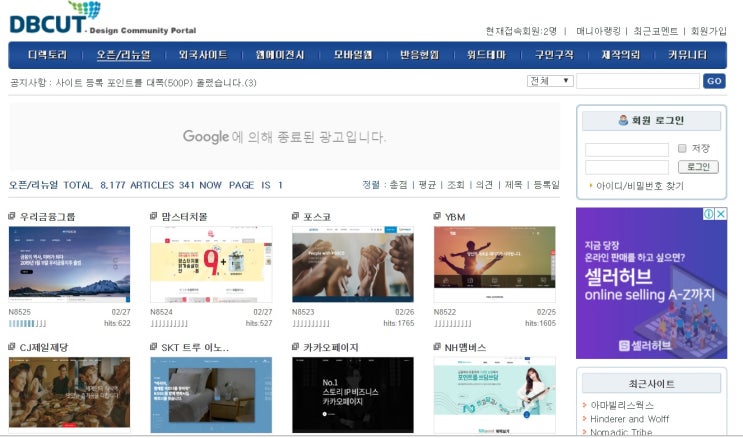The height and width of the screenshot is (438, 743).
Task: Close the 셀러허브 advertisement
Action: [720, 214]
